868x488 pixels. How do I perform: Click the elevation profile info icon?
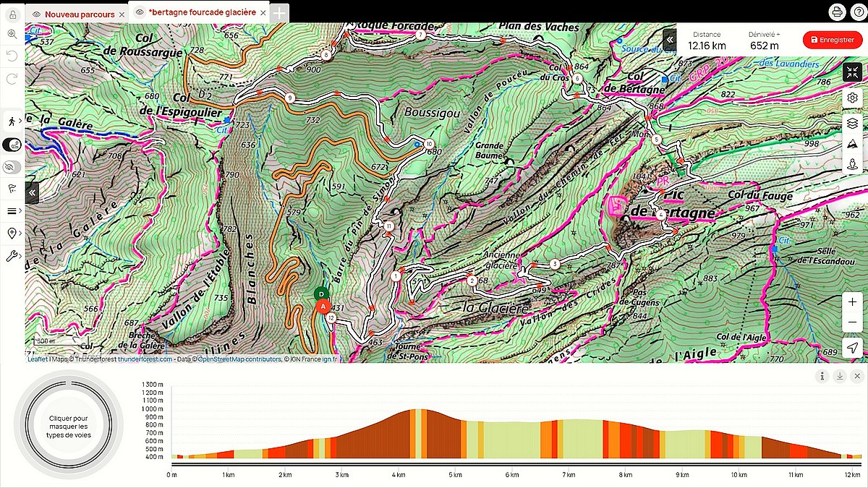tap(822, 376)
